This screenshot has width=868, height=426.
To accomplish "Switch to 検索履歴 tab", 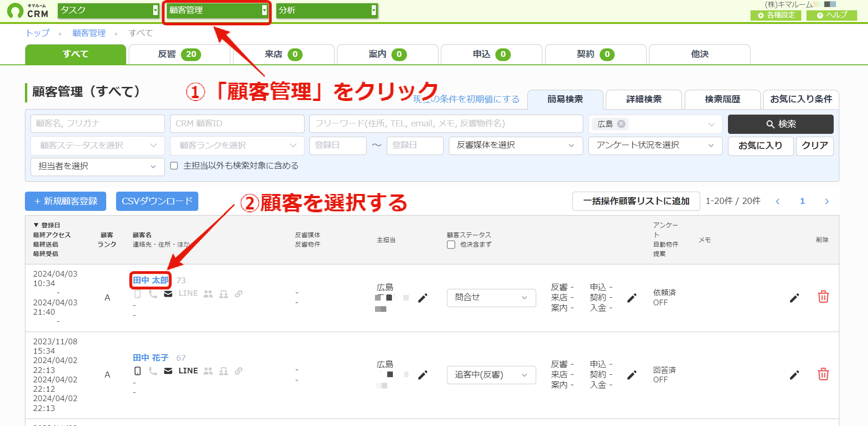I will click(x=722, y=100).
